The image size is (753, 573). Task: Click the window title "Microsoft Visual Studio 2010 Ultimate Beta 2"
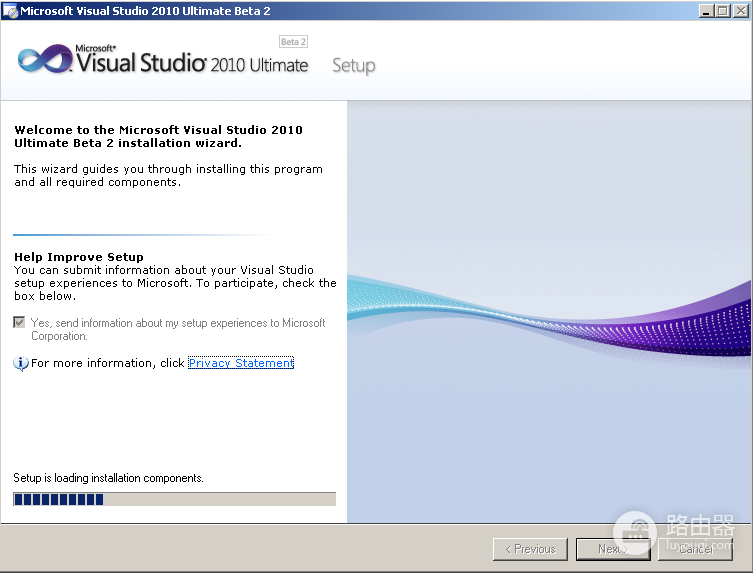click(145, 11)
